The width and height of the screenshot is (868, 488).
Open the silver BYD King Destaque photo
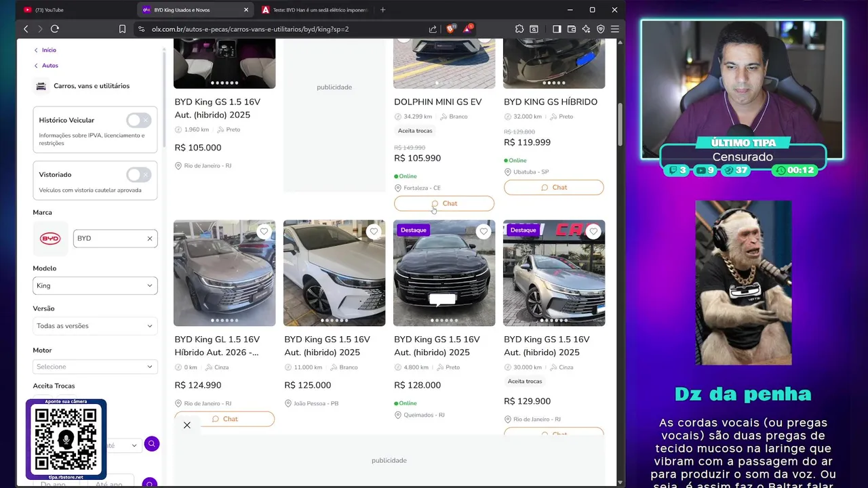[554, 272]
